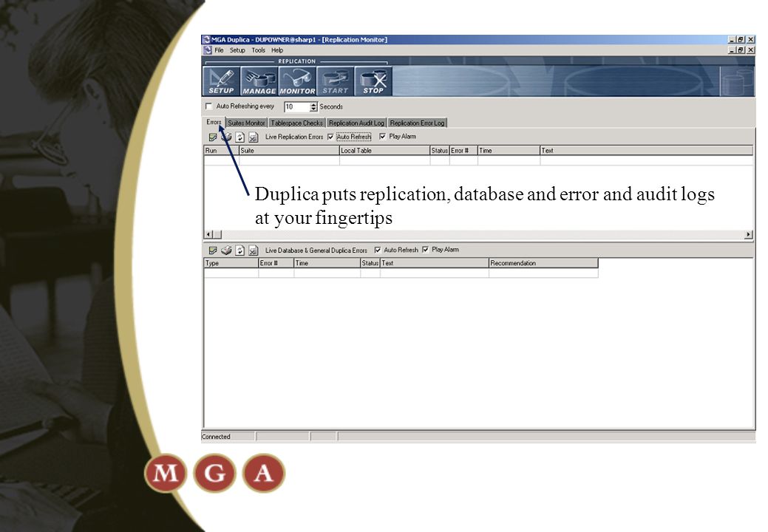768x532 pixels.
Task: Toggle Play Alarm for Live Replication Errors
Action: [383, 137]
